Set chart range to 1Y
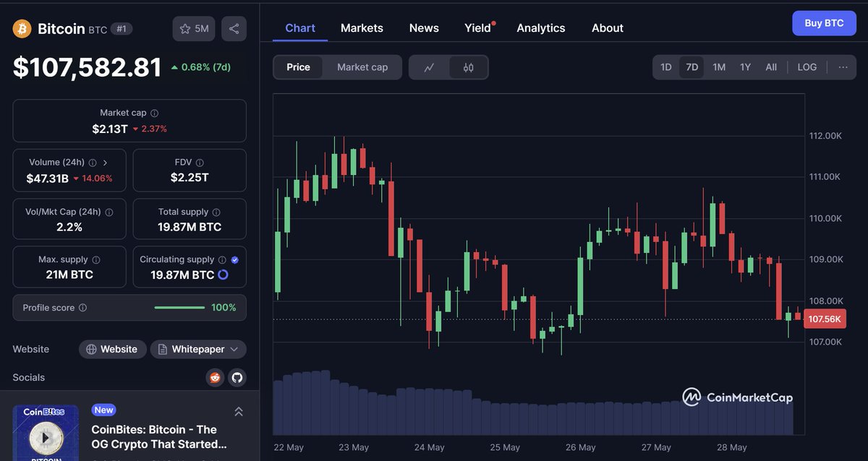The image size is (868, 461). [745, 67]
